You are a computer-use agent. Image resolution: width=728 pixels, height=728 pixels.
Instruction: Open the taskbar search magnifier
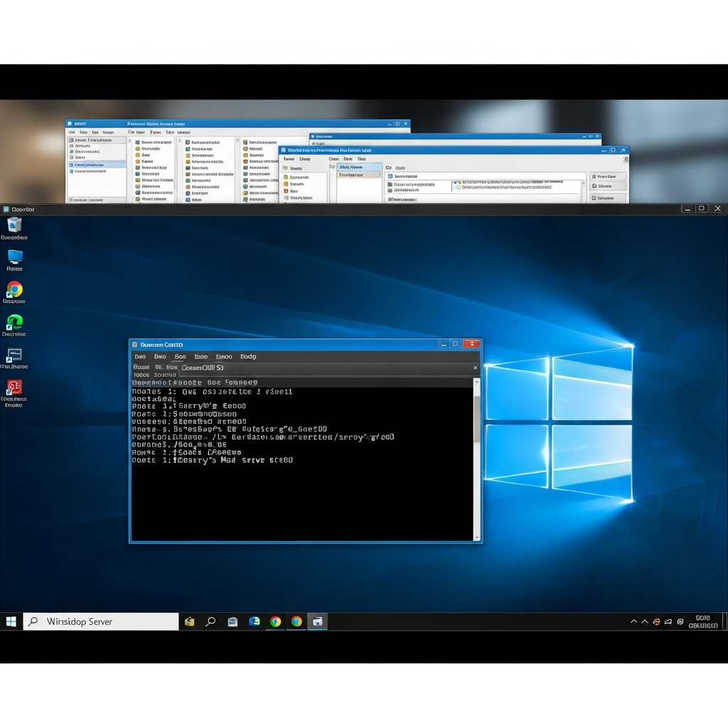[210, 621]
